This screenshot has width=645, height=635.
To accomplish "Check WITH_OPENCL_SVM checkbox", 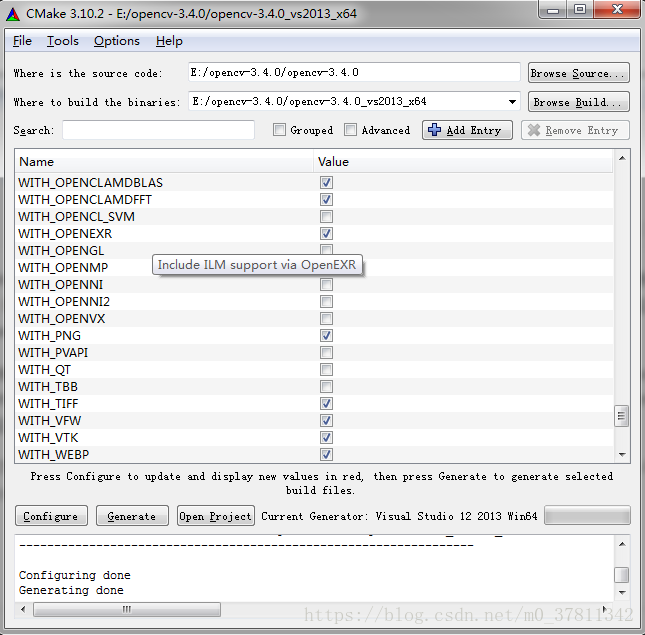I will (x=326, y=217).
